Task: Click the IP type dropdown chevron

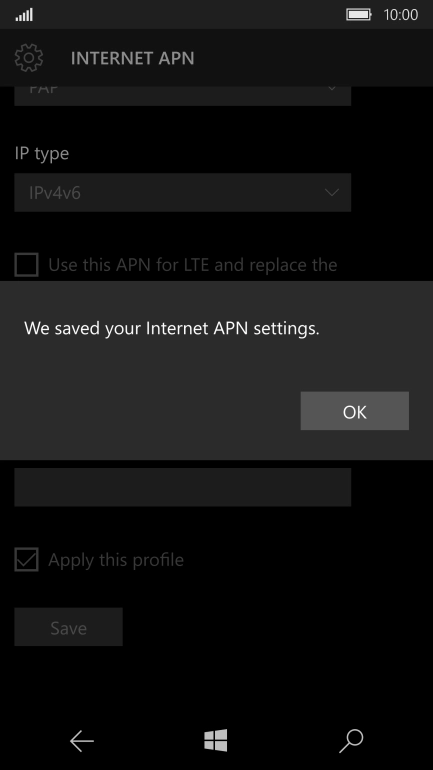Action: click(x=332, y=192)
